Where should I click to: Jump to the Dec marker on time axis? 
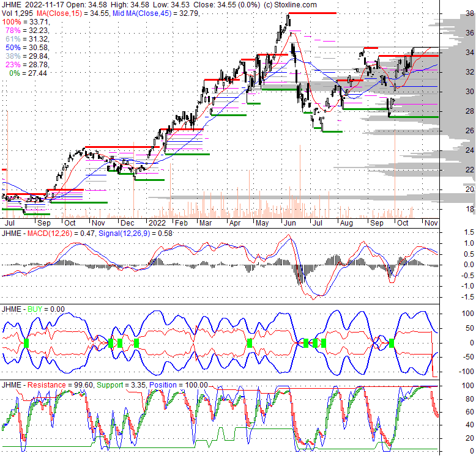[x=127, y=224]
